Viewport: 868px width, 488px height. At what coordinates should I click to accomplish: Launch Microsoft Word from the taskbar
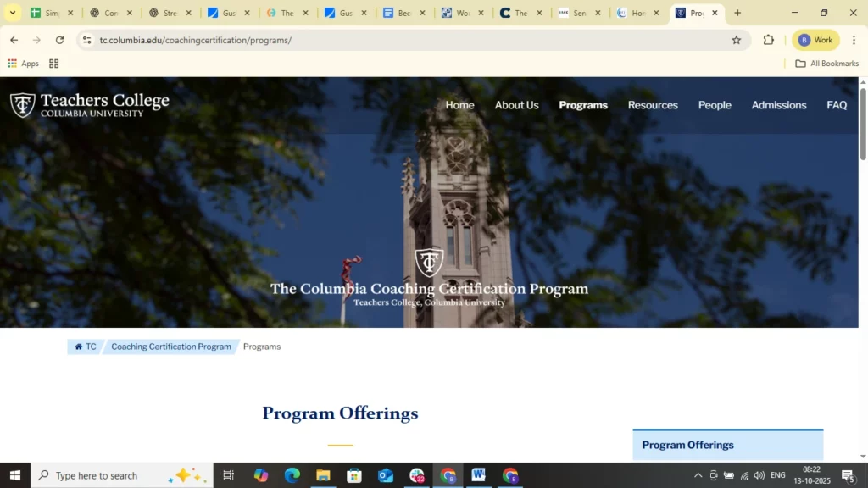478,475
